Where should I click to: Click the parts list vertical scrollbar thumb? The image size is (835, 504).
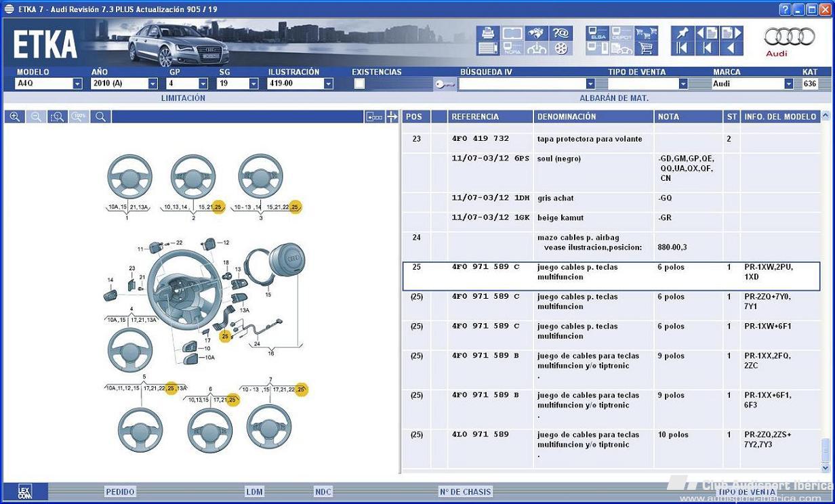click(x=826, y=449)
